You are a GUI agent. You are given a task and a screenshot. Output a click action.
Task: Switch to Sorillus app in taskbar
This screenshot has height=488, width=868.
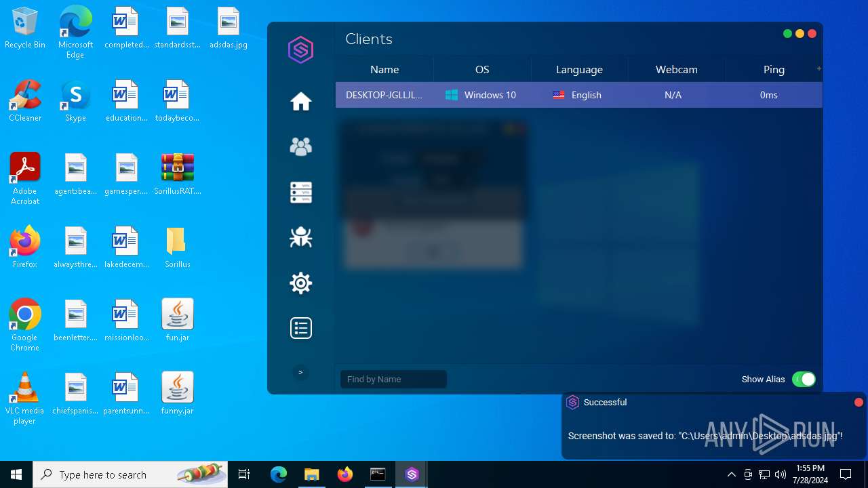(x=412, y=474)
